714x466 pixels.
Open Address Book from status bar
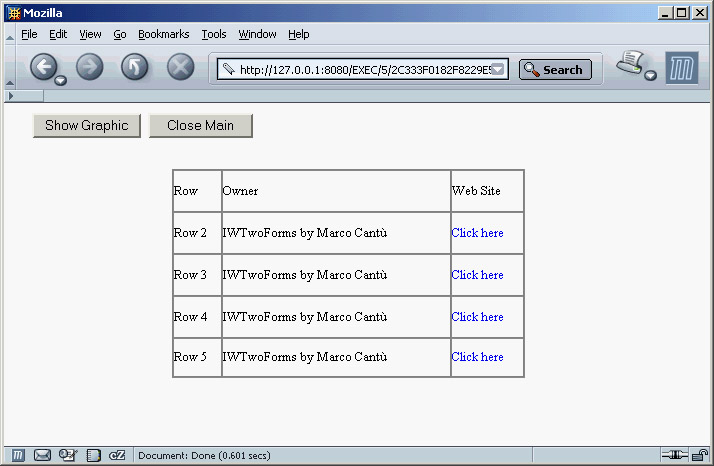tap(93, 455)
